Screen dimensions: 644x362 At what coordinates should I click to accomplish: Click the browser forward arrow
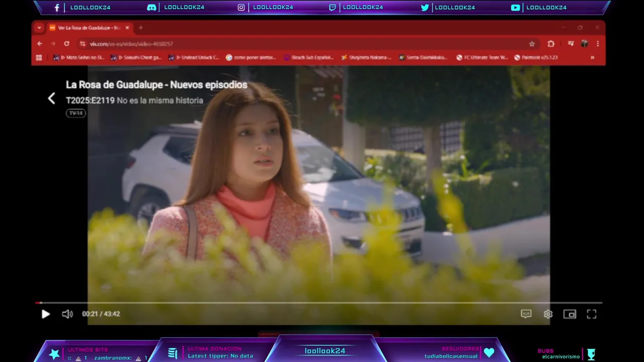click(x=53, y=44)
